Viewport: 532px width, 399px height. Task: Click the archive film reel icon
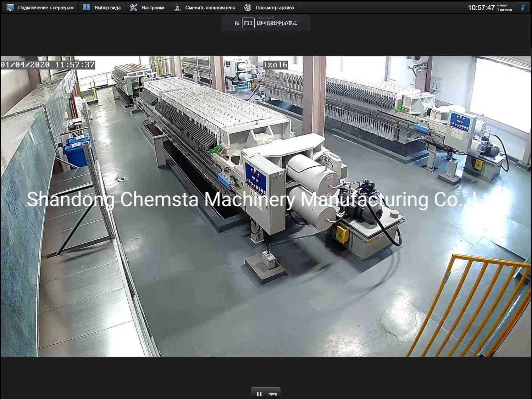(248, 7)
